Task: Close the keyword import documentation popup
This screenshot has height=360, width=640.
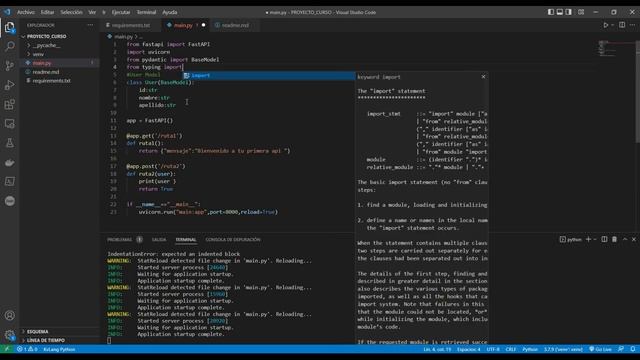Action: coord(483,77)
